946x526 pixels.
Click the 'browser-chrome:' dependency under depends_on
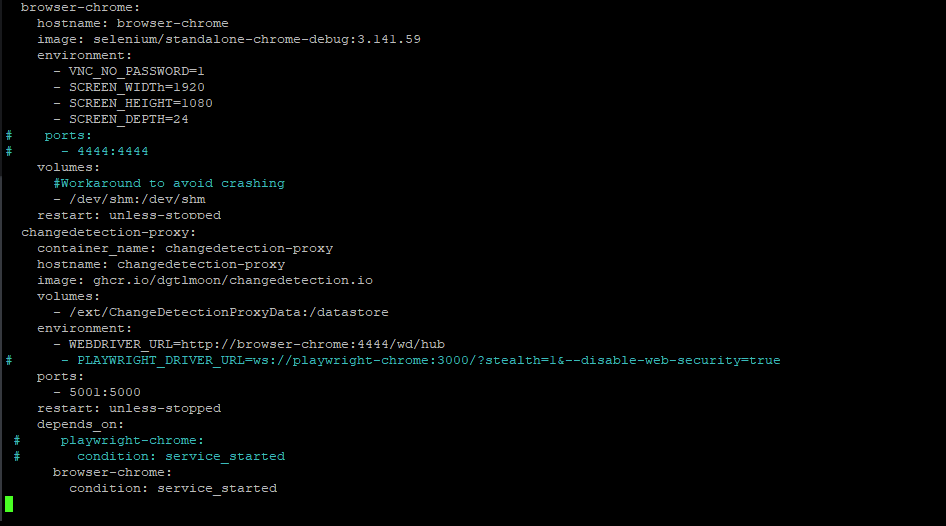(x=112, y=472)
